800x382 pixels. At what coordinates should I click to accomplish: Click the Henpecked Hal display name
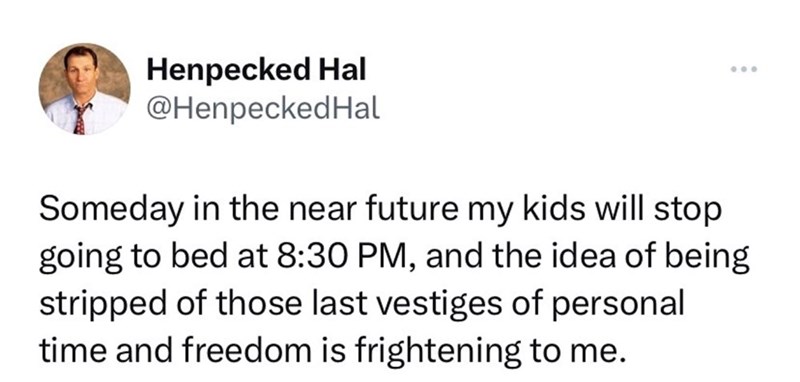[x=256, y=70]
